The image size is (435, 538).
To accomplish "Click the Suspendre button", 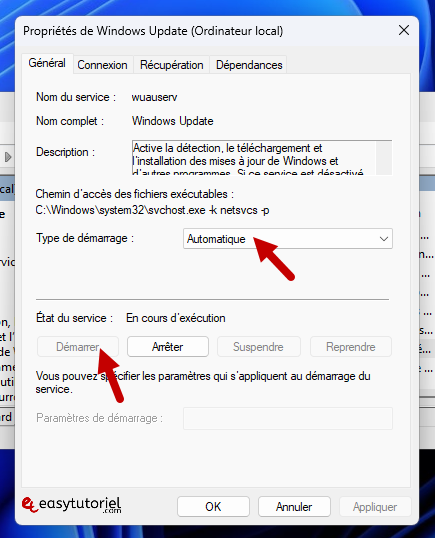I will tap(258, 347).
